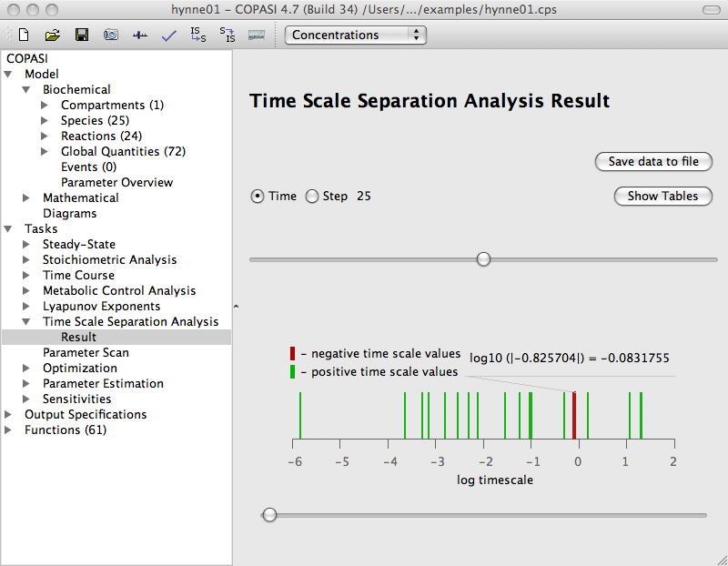This screenshot has height=566, width=728.
Task: Expand Parameter Estimation arrow
Action: (x=26, y=383)
